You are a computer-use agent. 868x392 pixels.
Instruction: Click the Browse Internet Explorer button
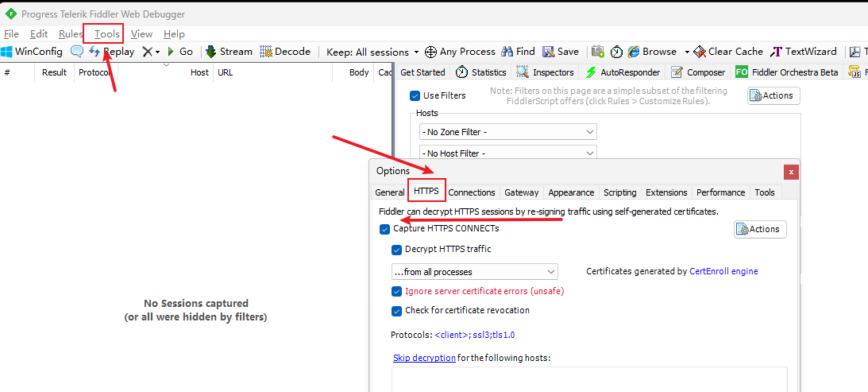click(x=652, y=52)
